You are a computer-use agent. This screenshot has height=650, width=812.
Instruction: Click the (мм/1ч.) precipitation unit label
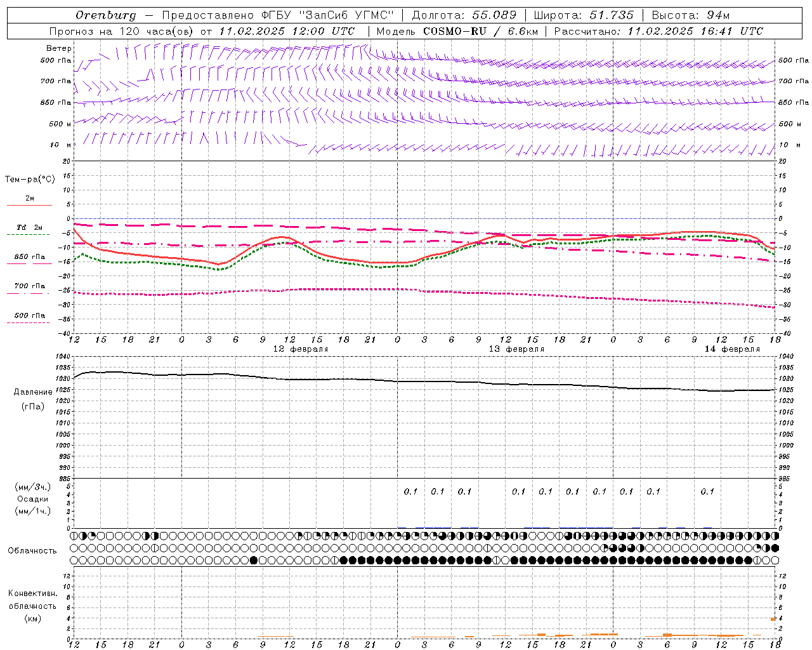(x=33, y=511)
